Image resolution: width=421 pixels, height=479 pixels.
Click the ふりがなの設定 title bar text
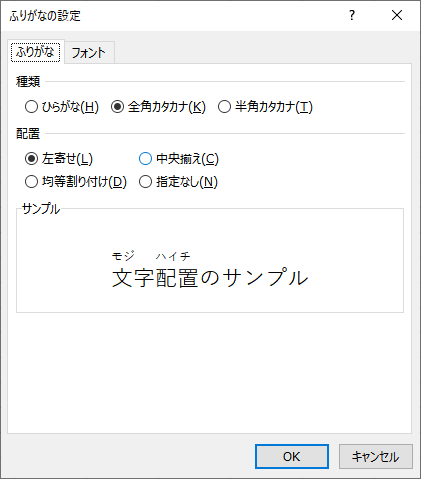click(45, 16)
